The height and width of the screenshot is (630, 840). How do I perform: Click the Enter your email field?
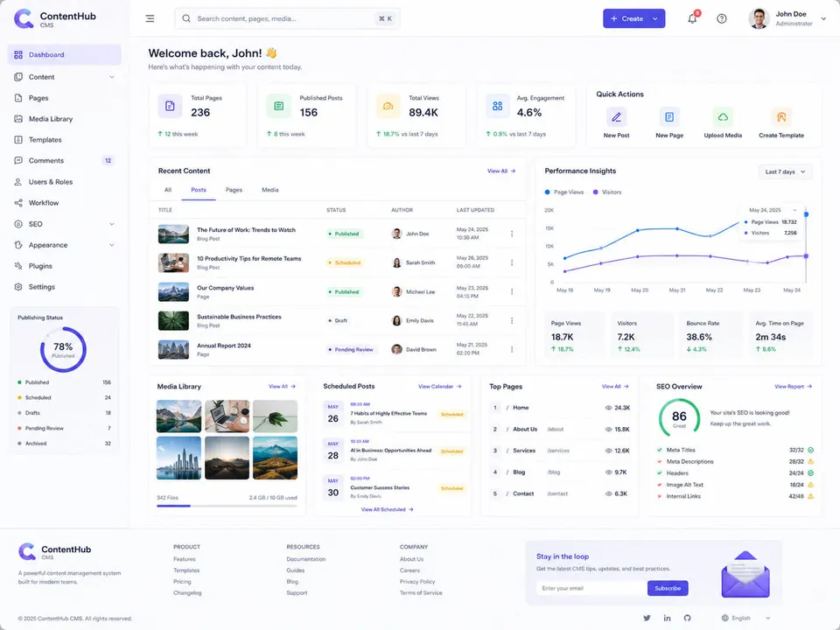(x=591, y=588)
